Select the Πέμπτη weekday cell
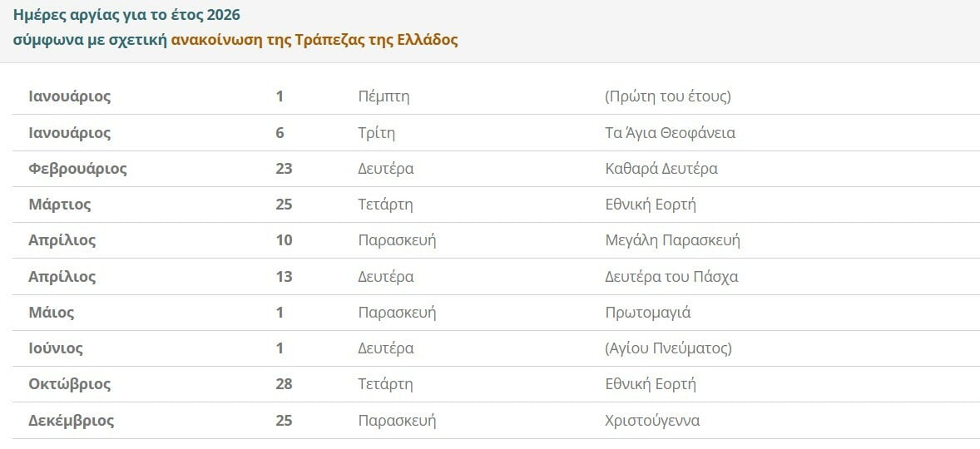Viewport: 980px width, 449px height. [384, 96]
